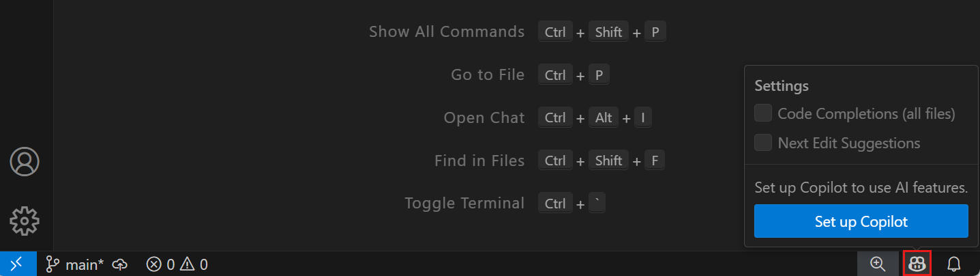
Task: Click the backtick key in Toggle Terminal shortcut
Action: pyautogui.click(x=597, y=204)
